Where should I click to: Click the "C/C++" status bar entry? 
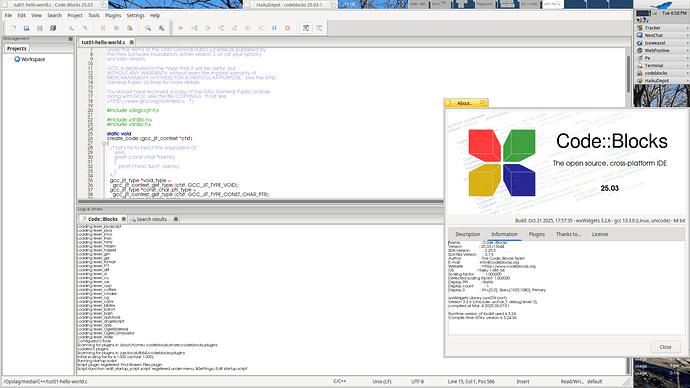[339, 381]
